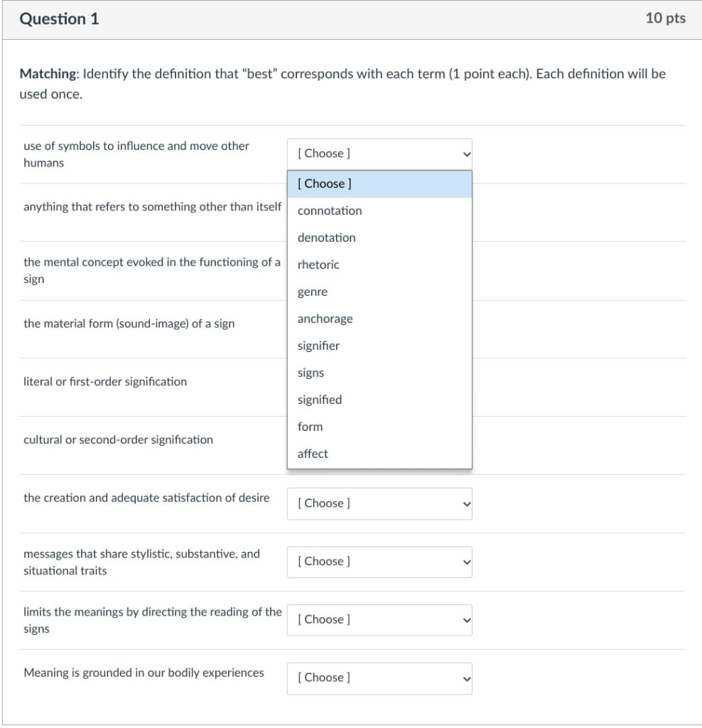702x728 pixels.
Task: Expand dropdown for 'limits the meanings' row
Action: [x=379, y=620]
